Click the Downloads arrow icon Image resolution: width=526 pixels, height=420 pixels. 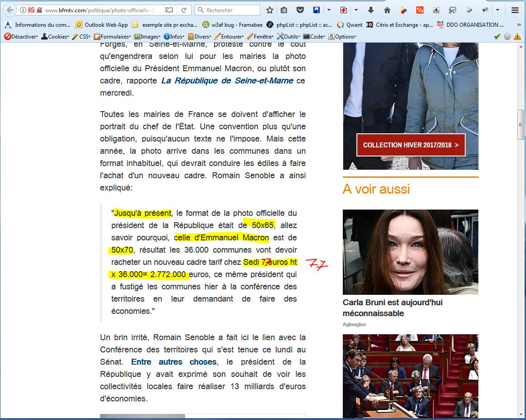pos(371,10)
